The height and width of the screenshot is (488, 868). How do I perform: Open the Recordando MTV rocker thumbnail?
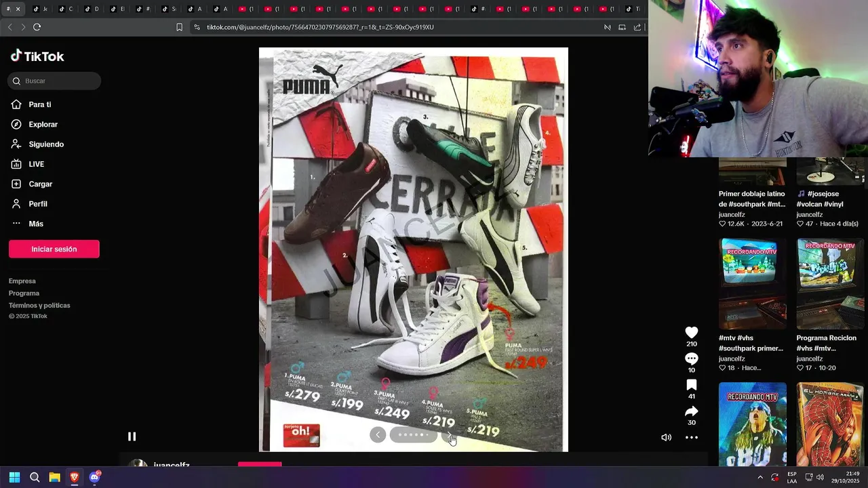click(753, 424)
